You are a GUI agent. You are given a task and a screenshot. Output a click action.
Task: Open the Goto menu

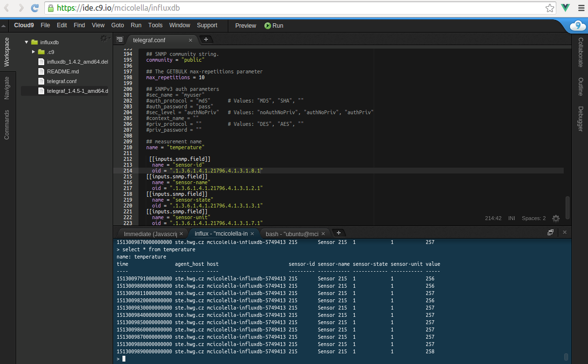pyautogui.click(x=118, y=26)
